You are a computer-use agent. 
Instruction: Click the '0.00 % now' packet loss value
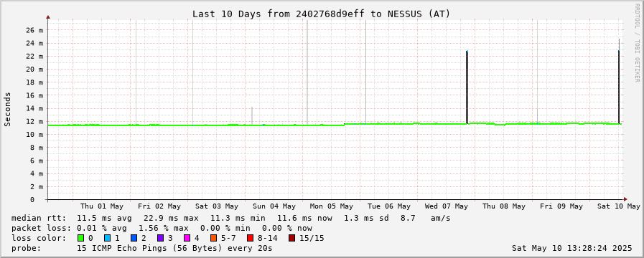(287, 228)
